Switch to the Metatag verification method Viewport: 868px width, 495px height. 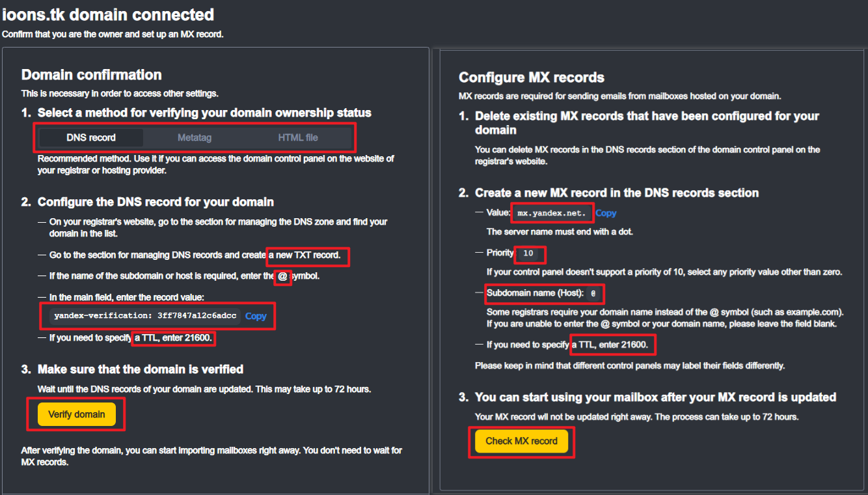pyautogui.click(x=195, y=137)
